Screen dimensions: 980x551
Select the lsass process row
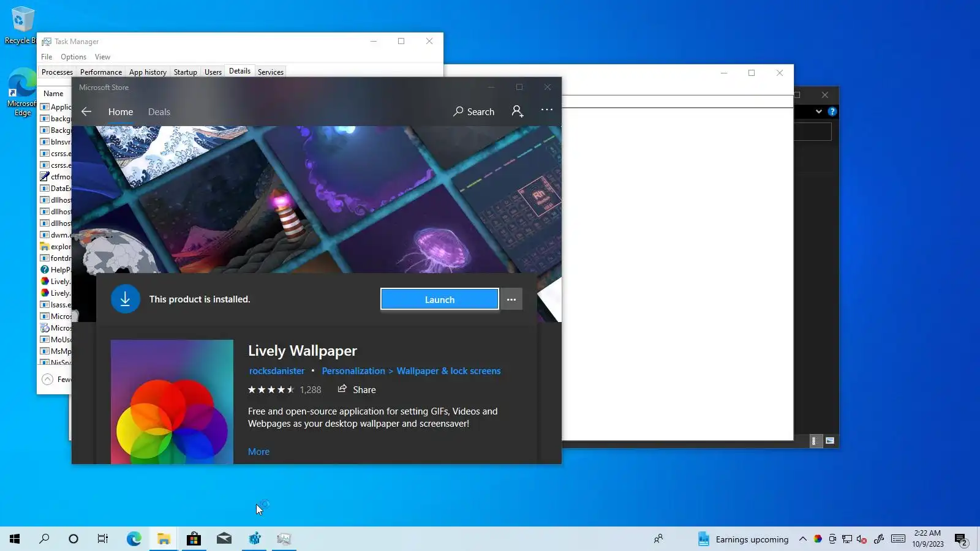(x=56, y=305)
